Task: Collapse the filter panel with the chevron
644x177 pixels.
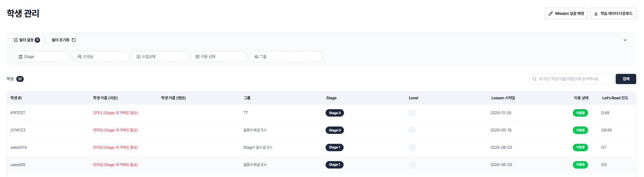Action: coord(625,40)
